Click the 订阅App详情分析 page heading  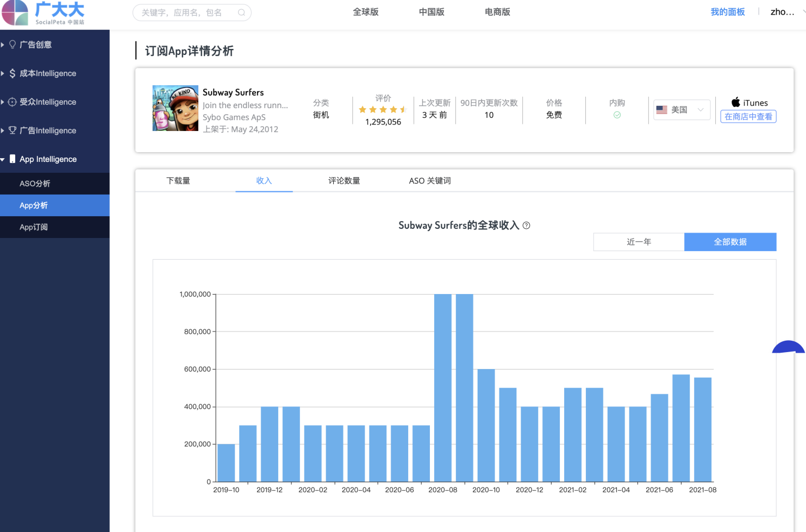pyautogui.click(x=189, y=51)
